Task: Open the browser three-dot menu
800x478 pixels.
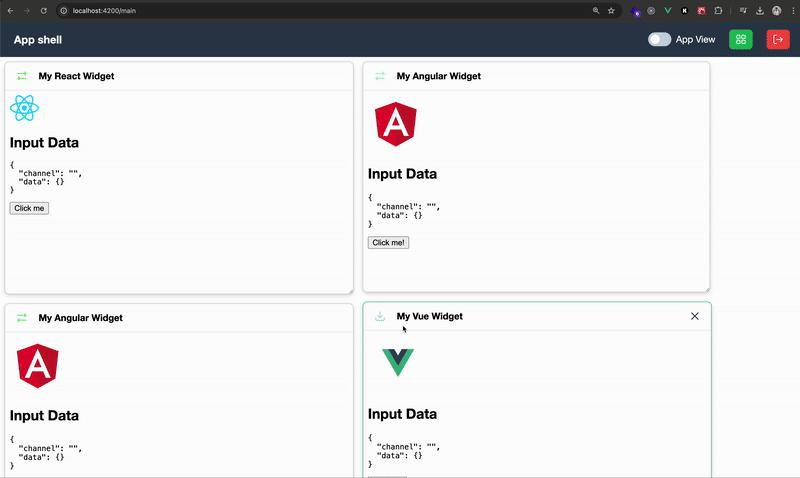Action: tap(793, 11)
